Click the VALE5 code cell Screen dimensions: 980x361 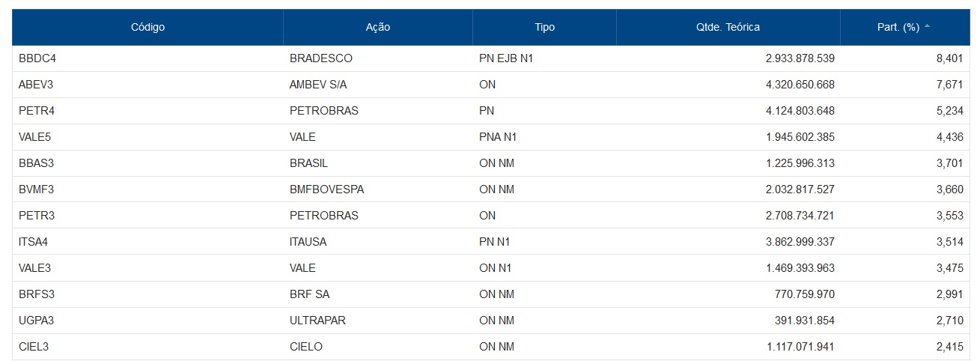pos(34,137)
